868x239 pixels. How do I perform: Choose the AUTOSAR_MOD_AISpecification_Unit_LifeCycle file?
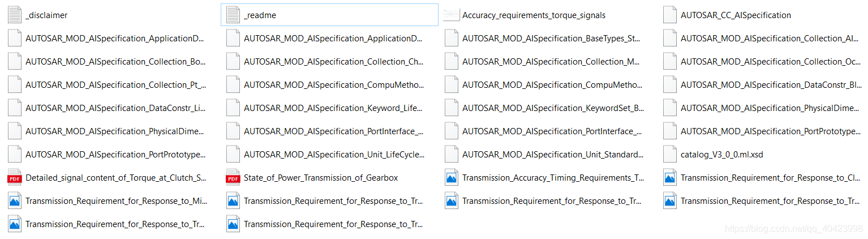coord(325,155)
